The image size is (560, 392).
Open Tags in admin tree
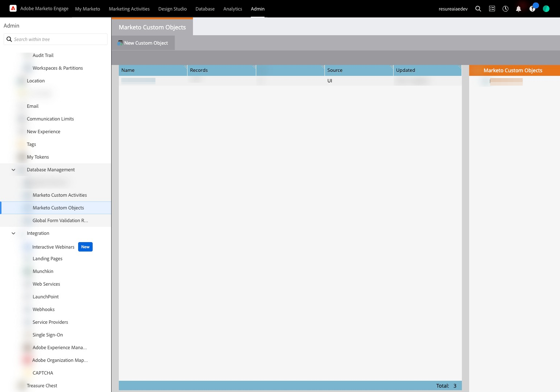[x=31, y=144]
